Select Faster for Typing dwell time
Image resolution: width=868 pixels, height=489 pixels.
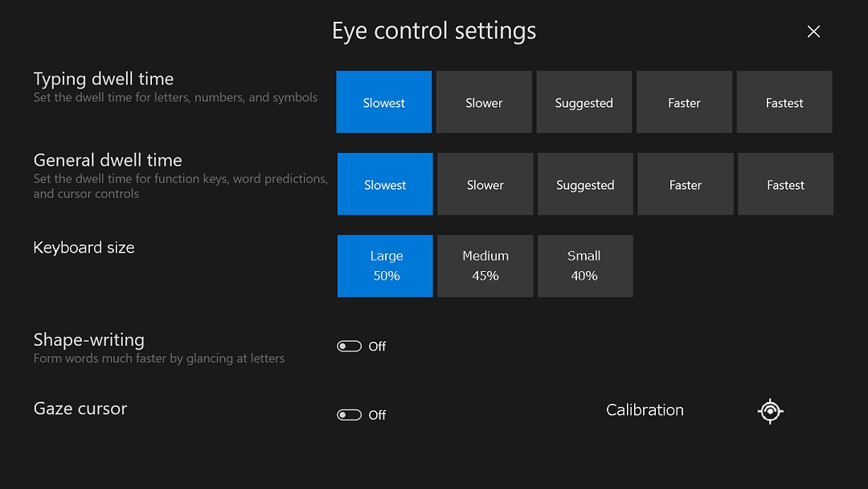(x=684, y=102)
